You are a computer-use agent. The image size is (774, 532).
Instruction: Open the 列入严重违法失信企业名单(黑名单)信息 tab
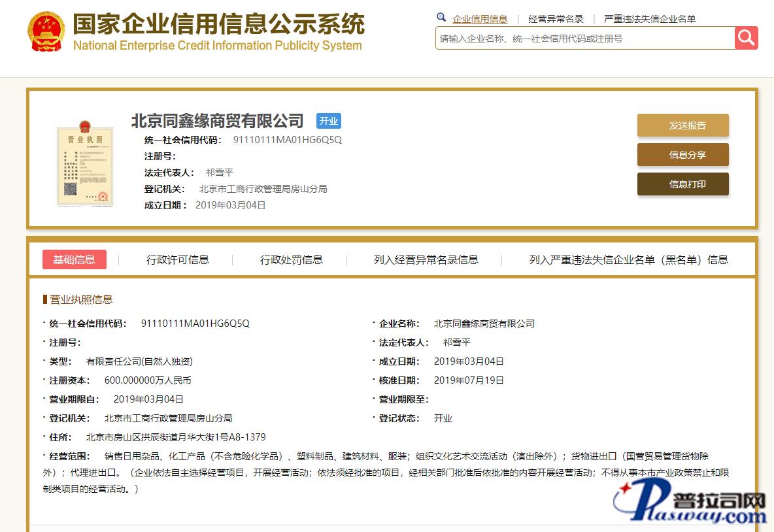pos(628,259)
